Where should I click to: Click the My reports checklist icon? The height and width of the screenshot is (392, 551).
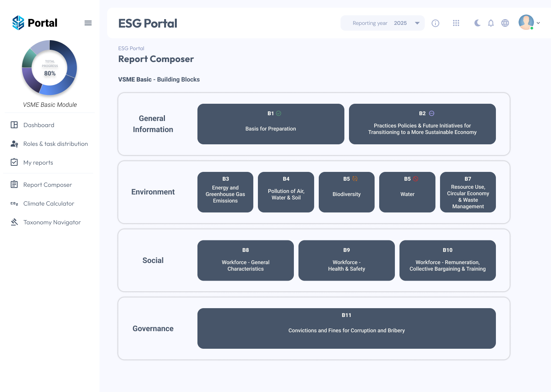[x=14, y=162]
